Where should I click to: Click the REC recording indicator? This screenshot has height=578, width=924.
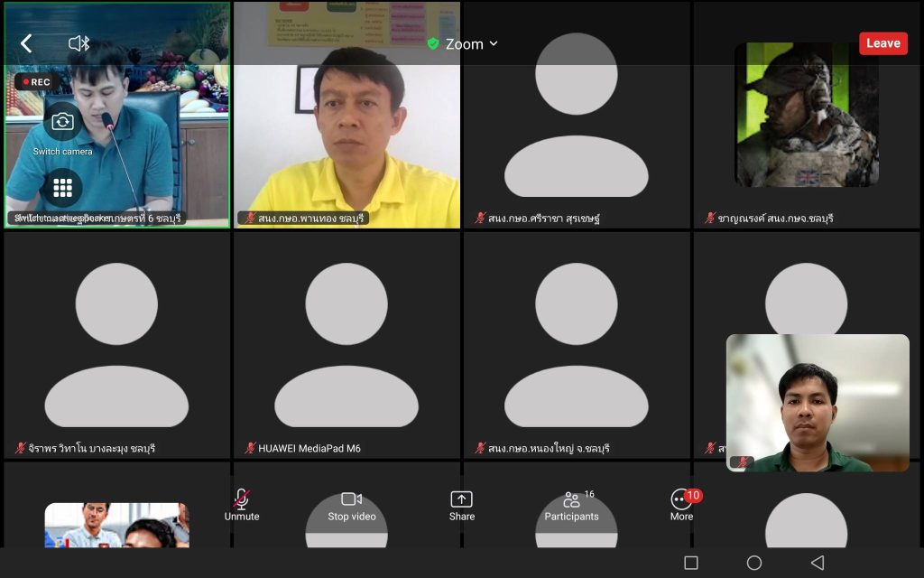click(x=37, y=82)
